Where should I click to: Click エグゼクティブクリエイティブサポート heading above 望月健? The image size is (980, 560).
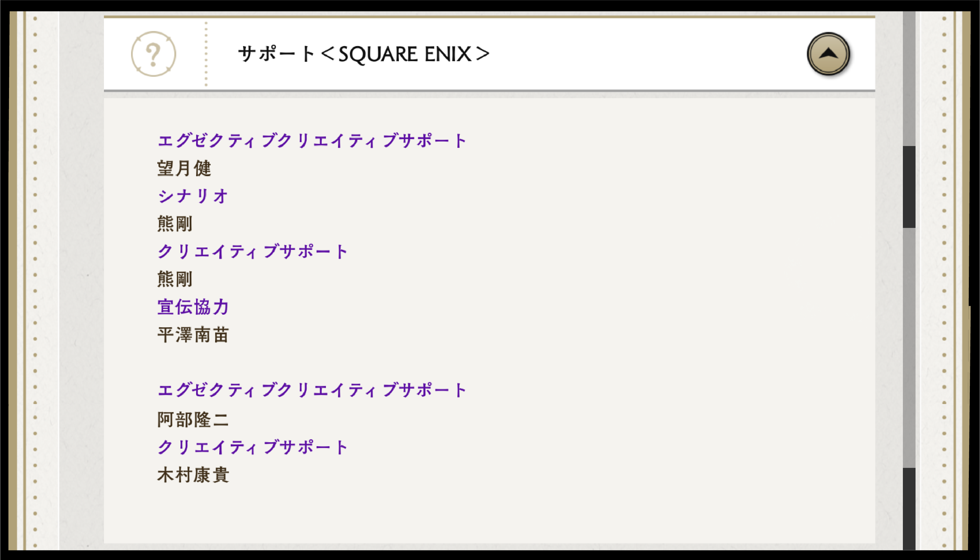pos(312,141)
